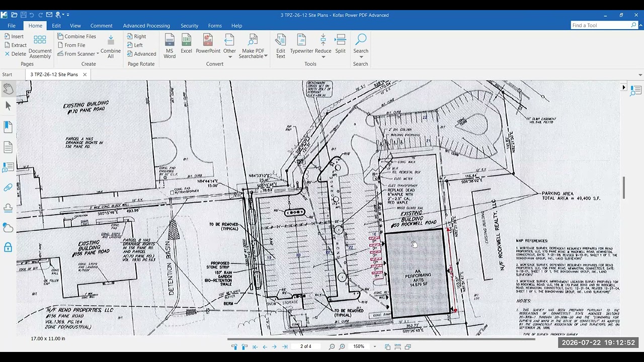Jump to the last page
Viewport: 644px width, 362px height.
[285, 346]
